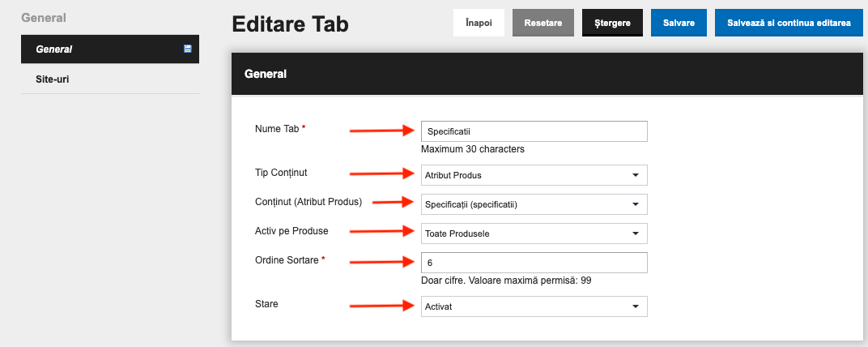Viewport: 868px width, 347px height.
Task: Click the Salvare button
Action: (x=679, y=24)
